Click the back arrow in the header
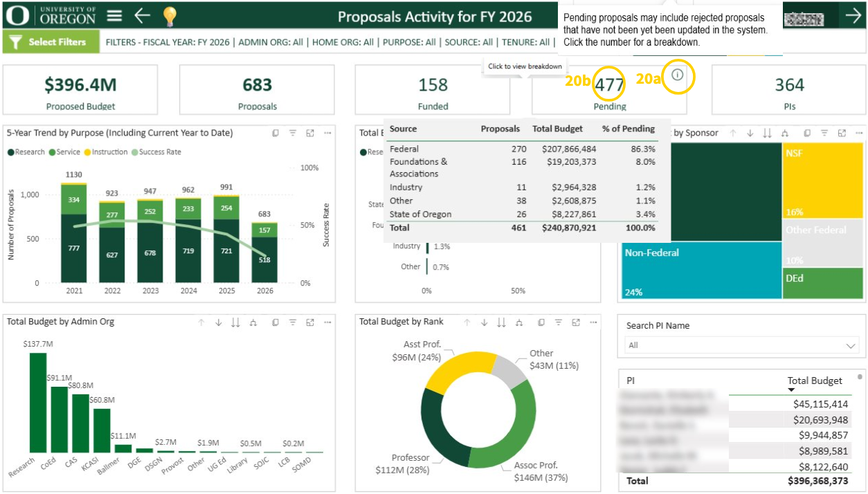 [142, 16]
